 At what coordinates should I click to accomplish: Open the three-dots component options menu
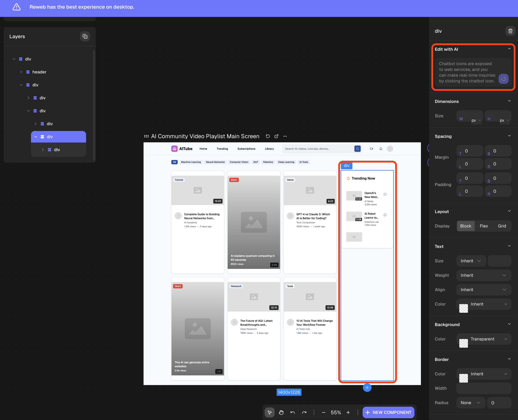(x=285, y=136)
